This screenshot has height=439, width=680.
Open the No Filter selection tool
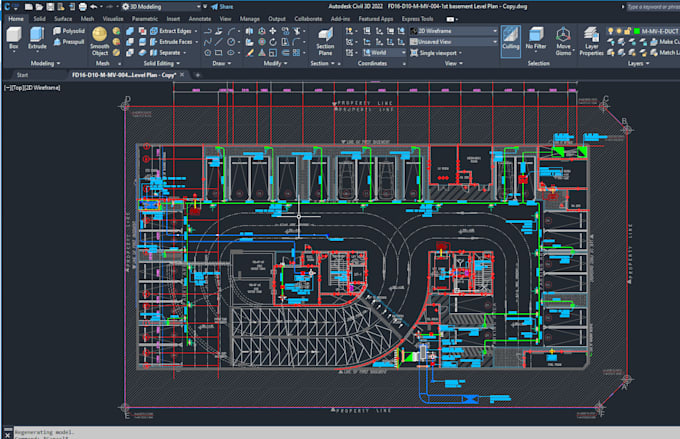tap(536, 39)
